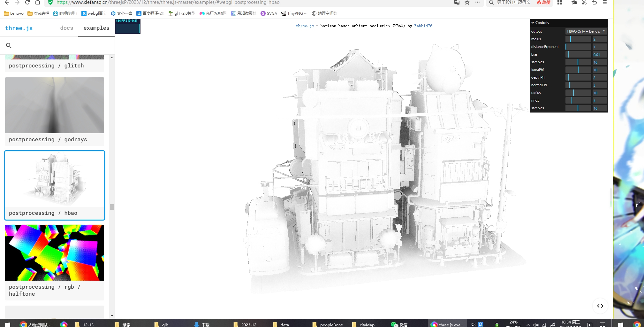Open the glTF2.0 bookmark
Screen dimensions: 644x327
coord(182,13)
